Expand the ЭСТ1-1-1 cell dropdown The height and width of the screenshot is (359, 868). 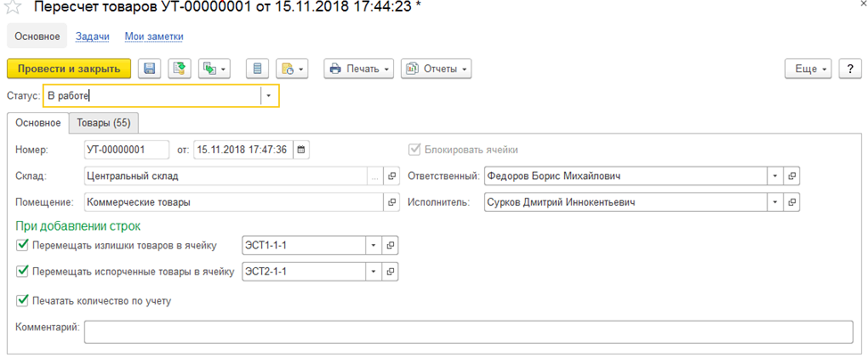[373, 245]
